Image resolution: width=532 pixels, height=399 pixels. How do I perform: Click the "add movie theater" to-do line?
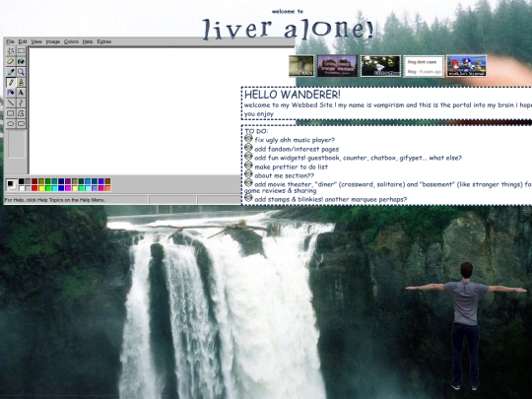(x=388, y=187)
